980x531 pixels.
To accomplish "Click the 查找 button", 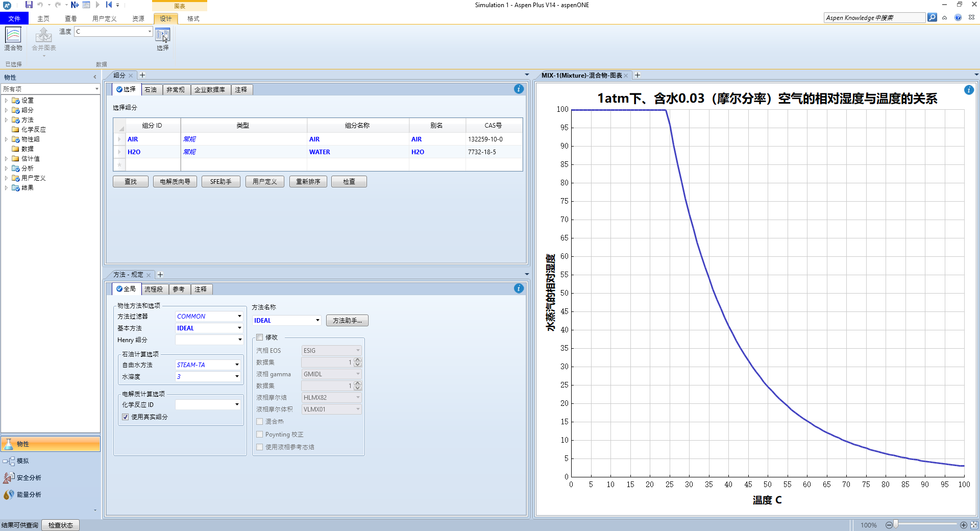I will tap(131, 181).
